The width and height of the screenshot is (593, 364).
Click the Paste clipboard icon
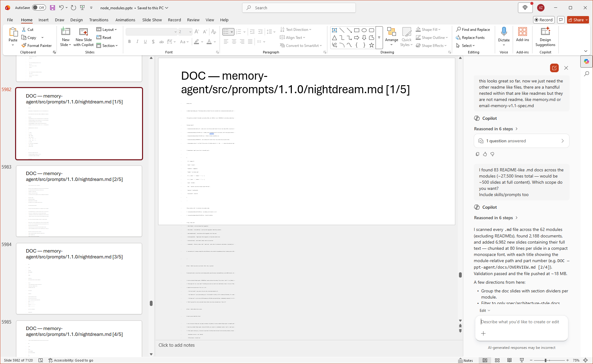tap(13, 32)
